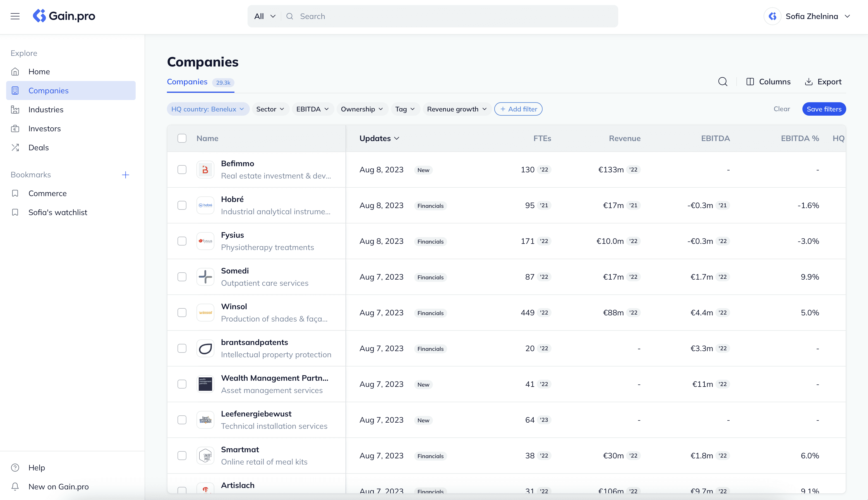This screenshot has height=500, width=868.
Task: Click the Save filters button
Action: coord(824,109)
